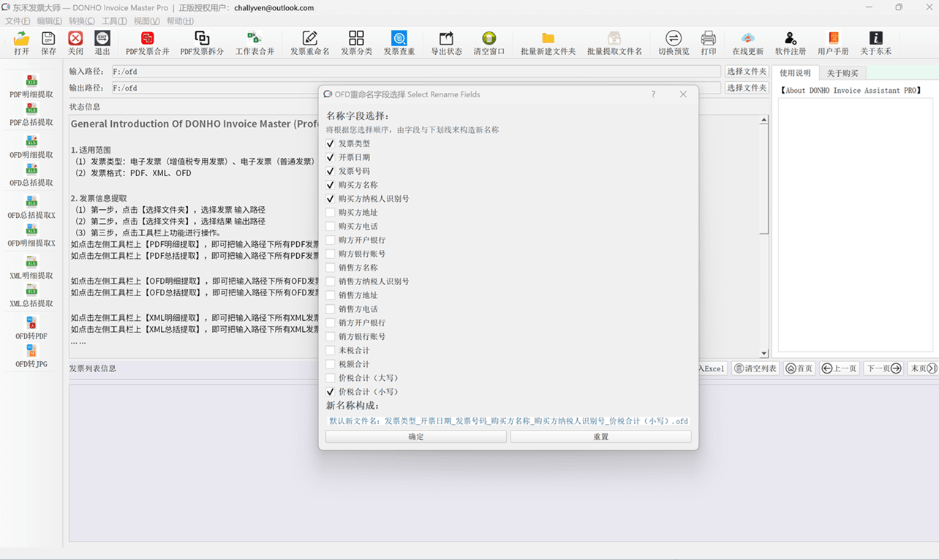
Task: Check the 销售方纳税人识别号 checkbox
Action: [331, 281]
